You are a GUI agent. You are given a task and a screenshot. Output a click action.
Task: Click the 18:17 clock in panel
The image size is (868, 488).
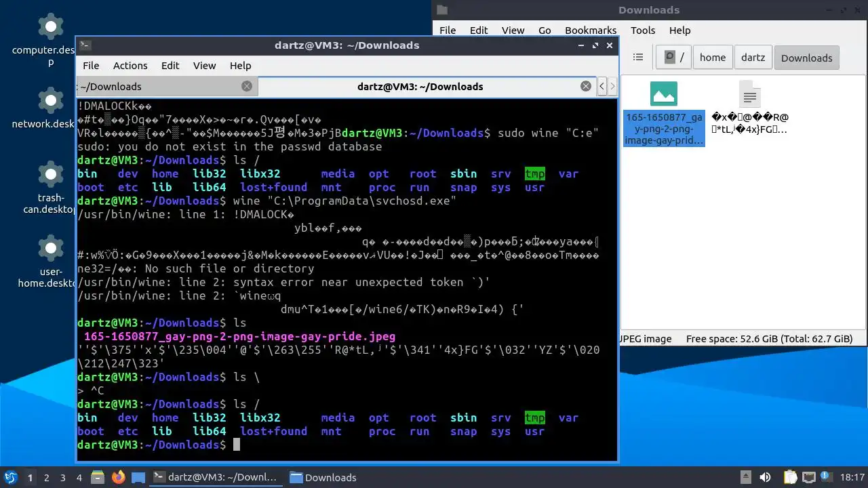coord(852,477)
